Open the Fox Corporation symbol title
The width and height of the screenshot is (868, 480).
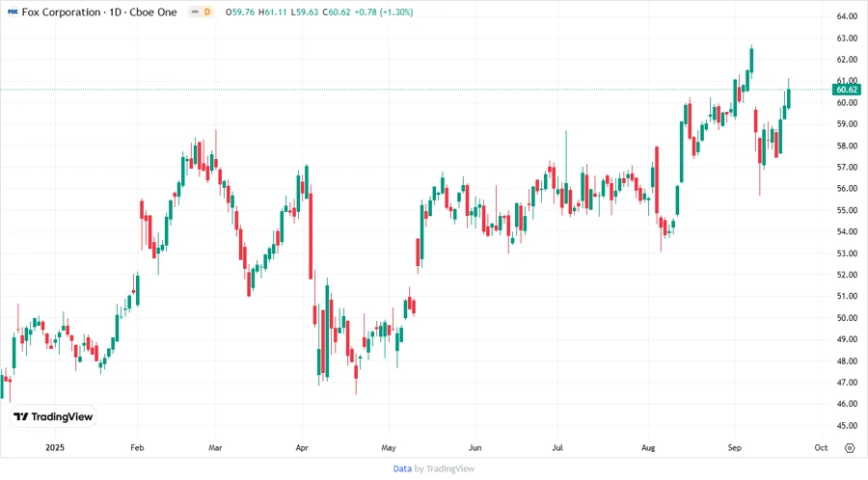[x=99, y=12]
